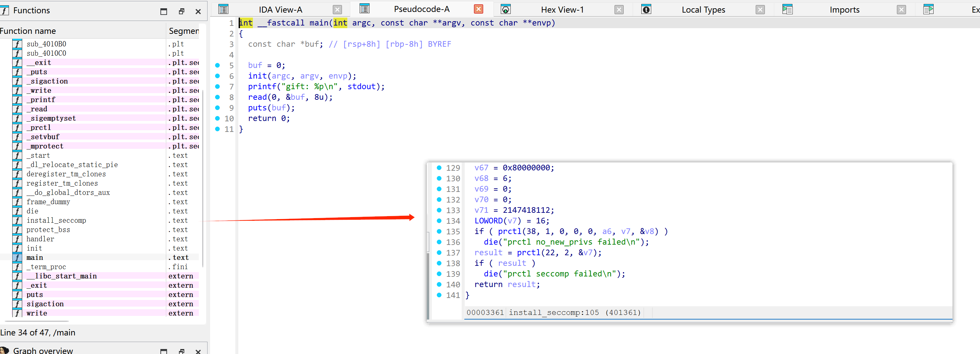The width and height of the screenshot is (980, 354).
Task: Switch to the Imports tab
Action: coord(844,10)
